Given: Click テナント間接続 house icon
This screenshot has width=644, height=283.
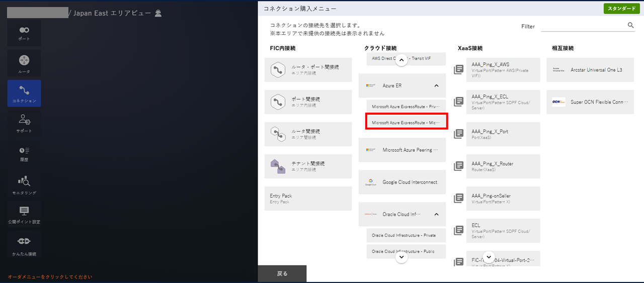Looking at the screenshot, I should pyautogui.click(x=278, y=166).
